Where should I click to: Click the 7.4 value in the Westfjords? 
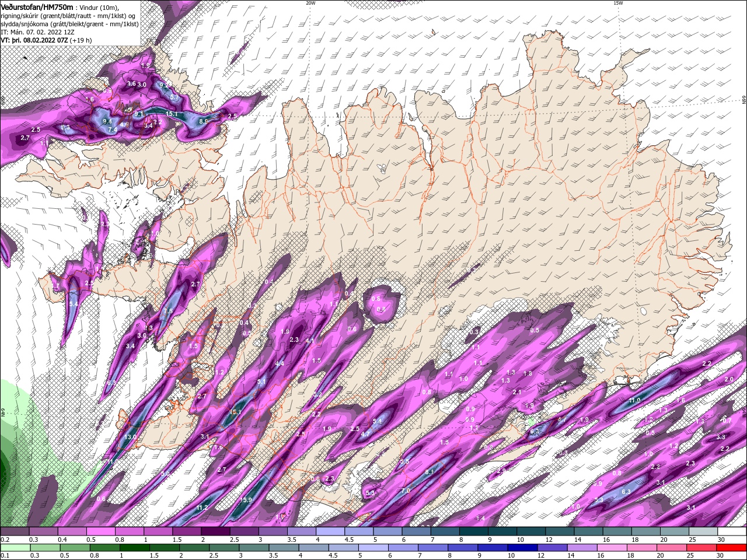click(x=113, y=129)
